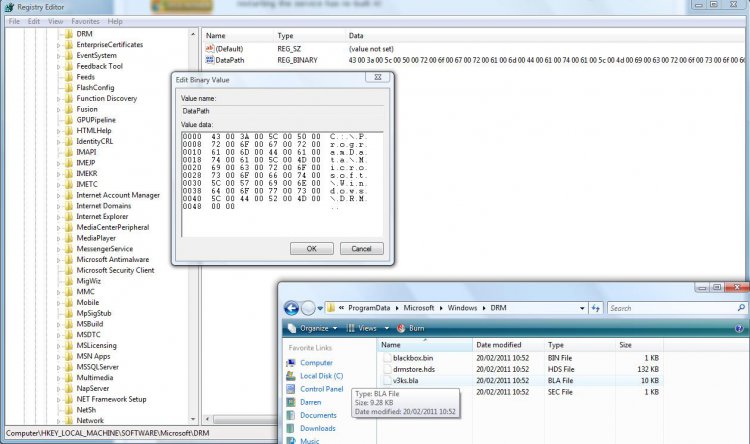Click the Value name field showing DataPath
The image size is (750, 444).
coord(282,111)
